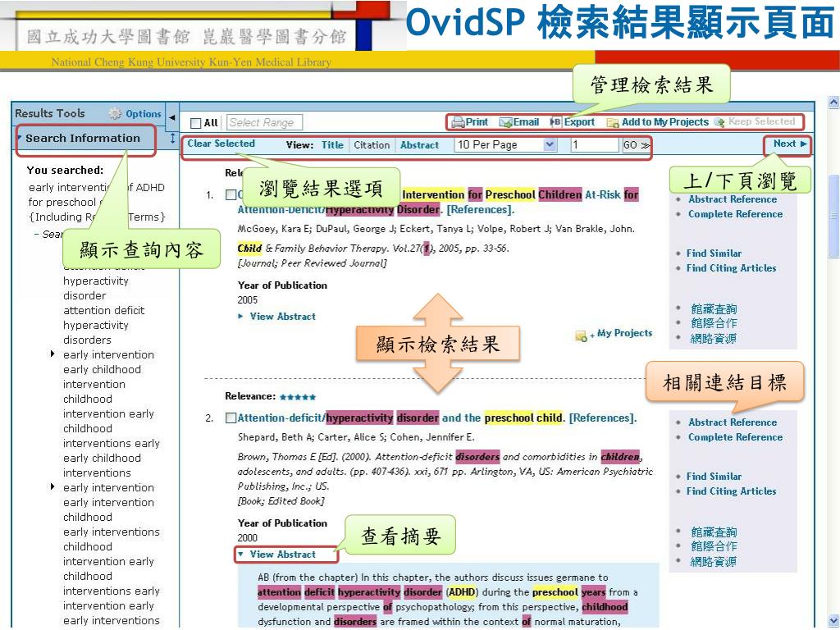Click Find Similar for result 2
The image size is (840, 630).
[x=714, y=477]
